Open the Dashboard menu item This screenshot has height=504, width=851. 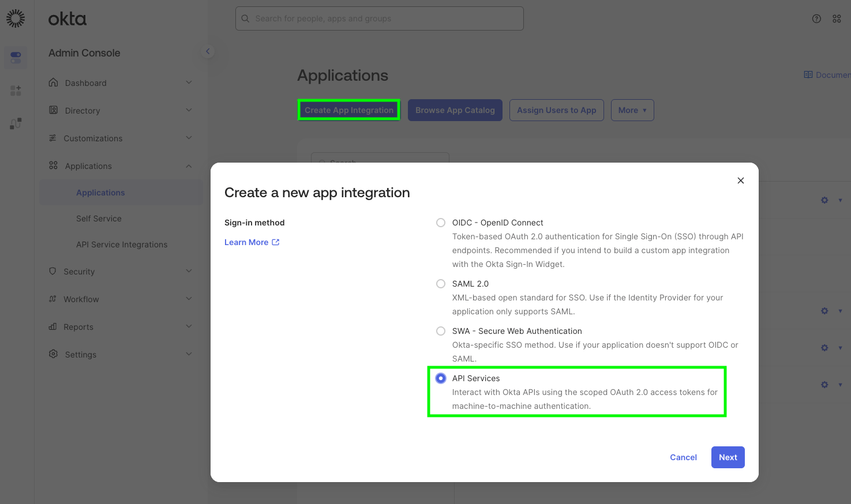point(121,82)
